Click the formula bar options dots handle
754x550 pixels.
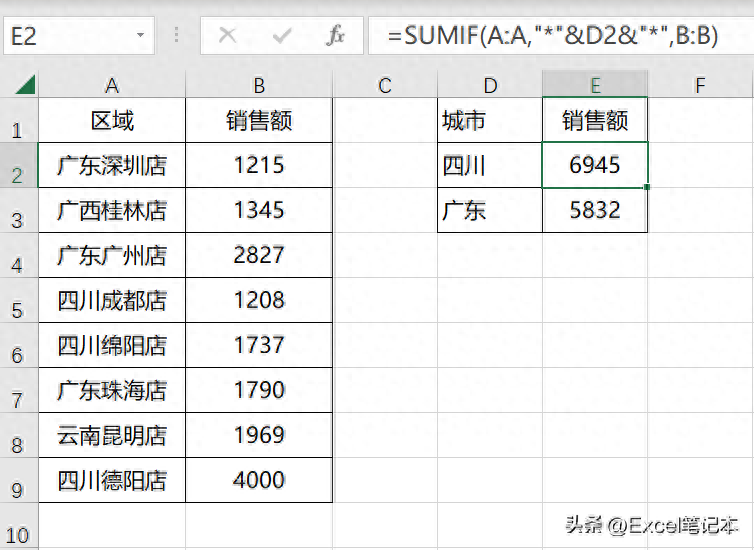tap(176, 35)
